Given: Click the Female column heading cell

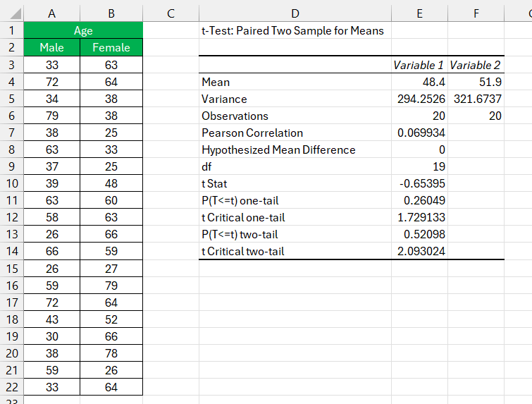Looking at the screenshot, I should (x=111, y=47).
